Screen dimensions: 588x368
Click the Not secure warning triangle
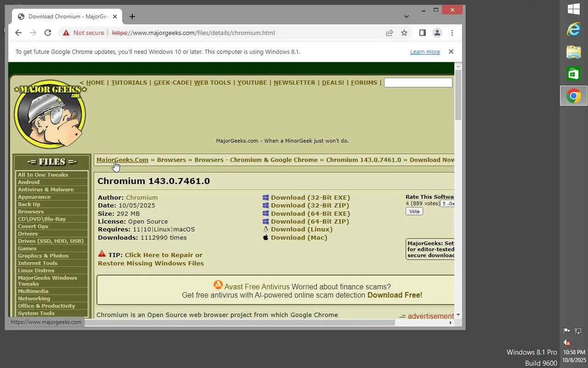tap(66, 33)
